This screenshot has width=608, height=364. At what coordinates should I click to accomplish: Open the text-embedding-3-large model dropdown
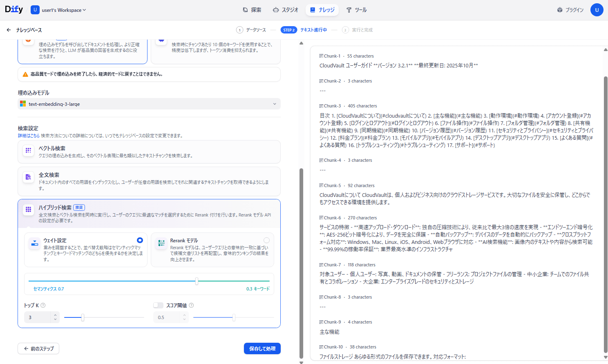[x=149, y=104]
